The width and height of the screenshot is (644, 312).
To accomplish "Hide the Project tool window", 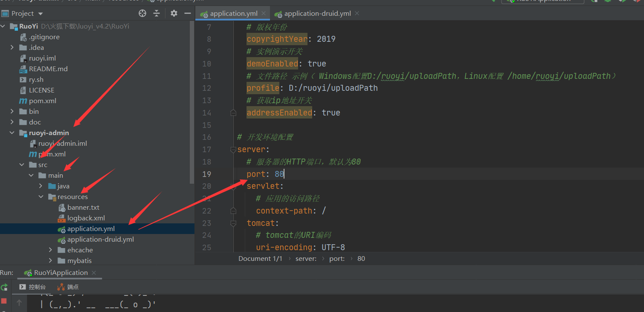I will 187,13.
